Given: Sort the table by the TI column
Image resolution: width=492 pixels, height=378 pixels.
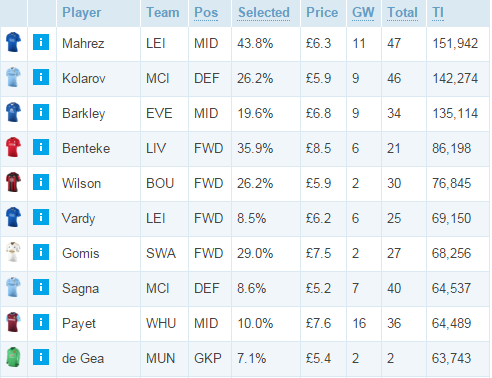Looking at the screenshot, I should click(x=438, y=13).
